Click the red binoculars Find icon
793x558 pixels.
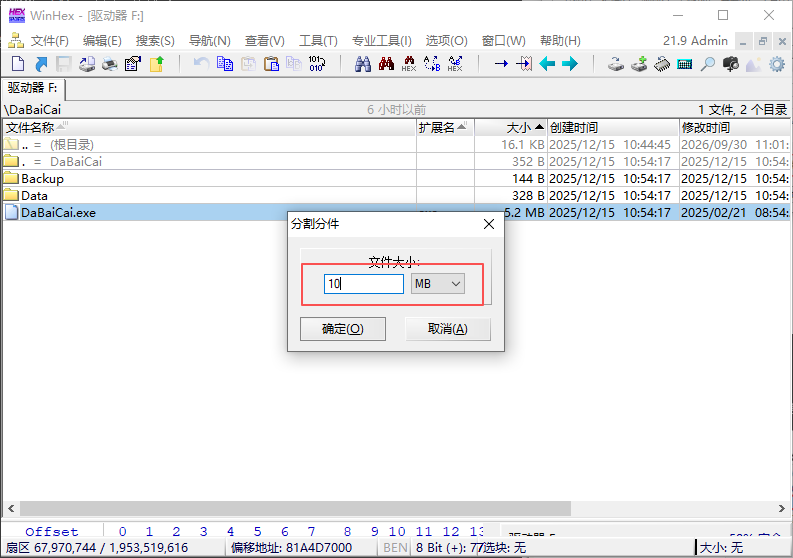coord(386,64)
